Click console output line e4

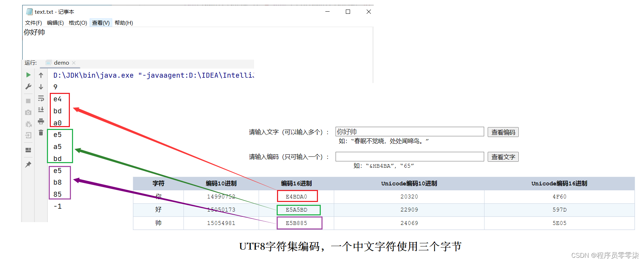point(58,99)
